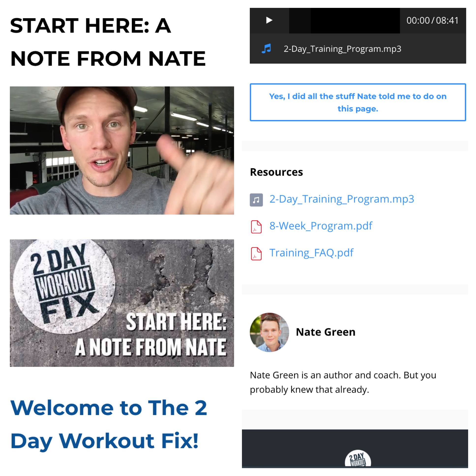Open the 8-Week_Program.pdf link
476x476 pixels.
[x=321, y=226]
